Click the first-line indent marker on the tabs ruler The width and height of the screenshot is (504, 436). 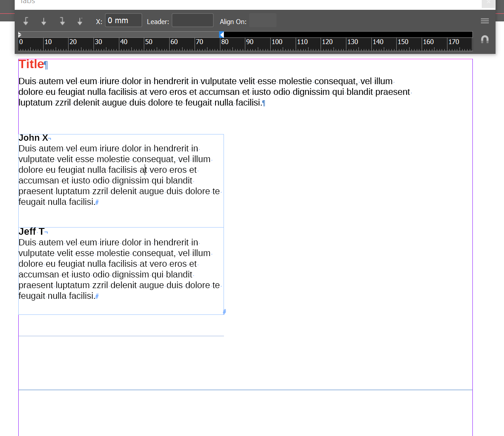pyautogui.click(x=19, y=33)
